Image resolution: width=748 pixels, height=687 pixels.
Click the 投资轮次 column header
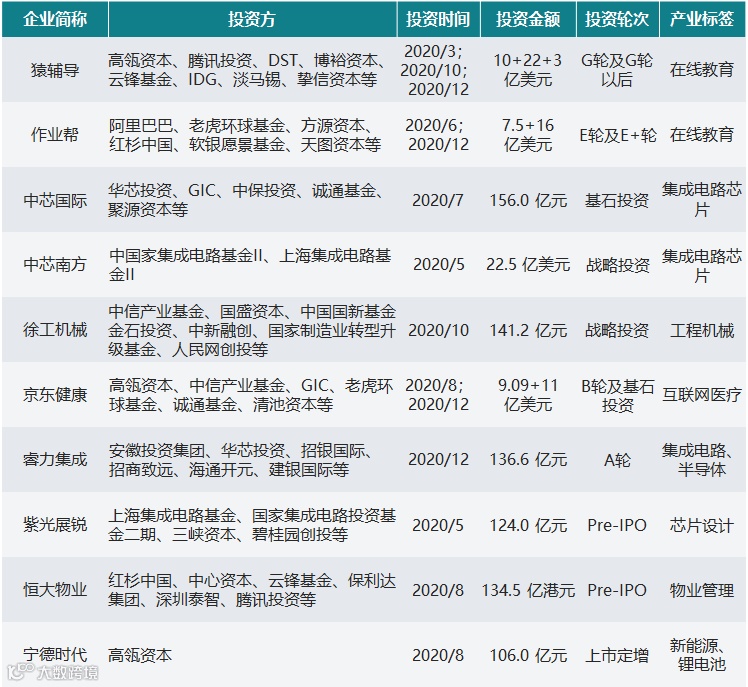pyautogui.click(x=618, y=19)
